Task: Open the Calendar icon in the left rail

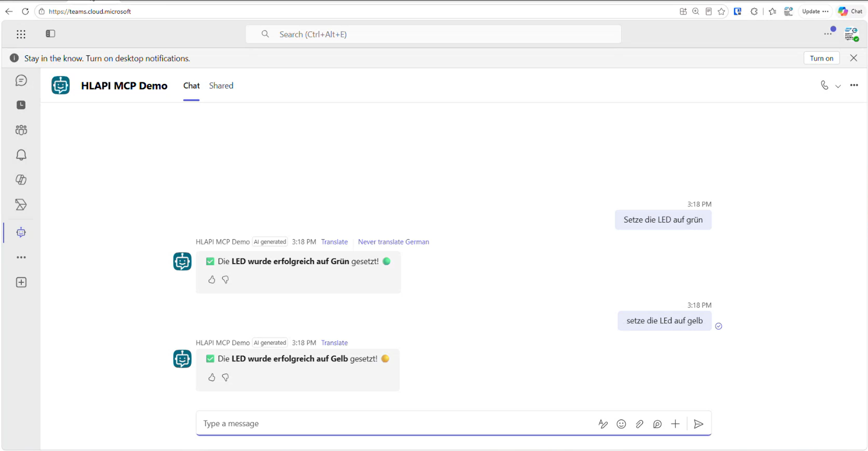Action: [21, 105]
